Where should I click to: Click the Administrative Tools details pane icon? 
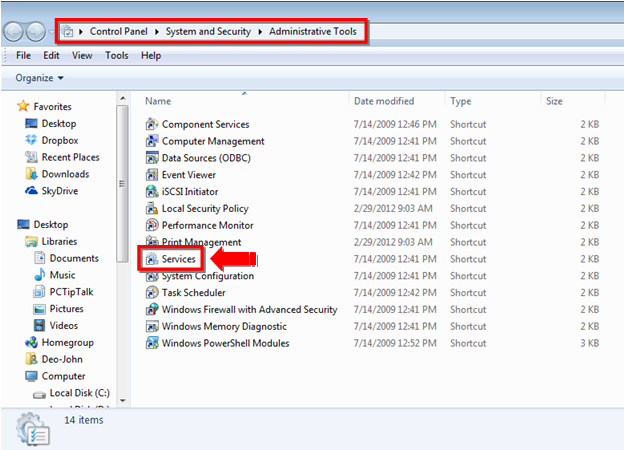(33, 429)
